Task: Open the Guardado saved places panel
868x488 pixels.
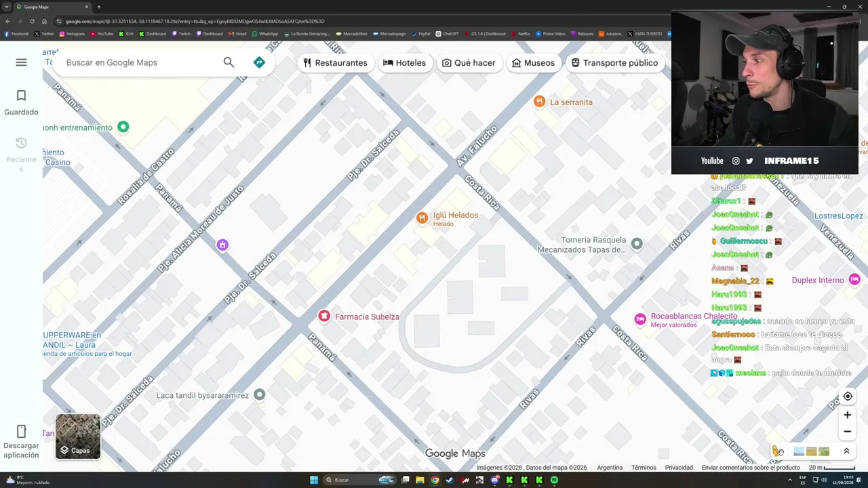Action: [x=21, y=102]
